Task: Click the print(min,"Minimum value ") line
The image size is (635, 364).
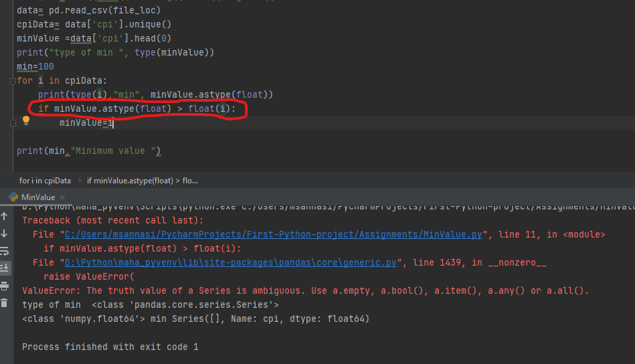Action: pyautogui.click(x=89, y=151)
